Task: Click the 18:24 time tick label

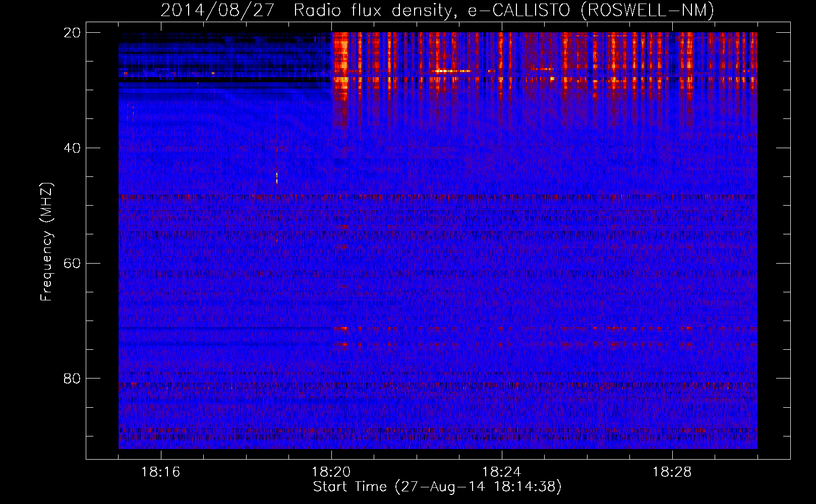Action: 501,472
